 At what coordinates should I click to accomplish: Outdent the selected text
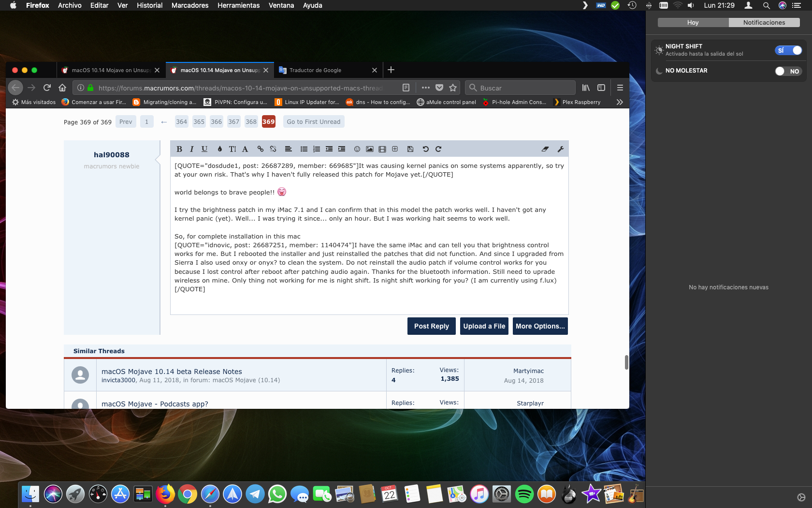pyautogui.click(x=329, y=149)
